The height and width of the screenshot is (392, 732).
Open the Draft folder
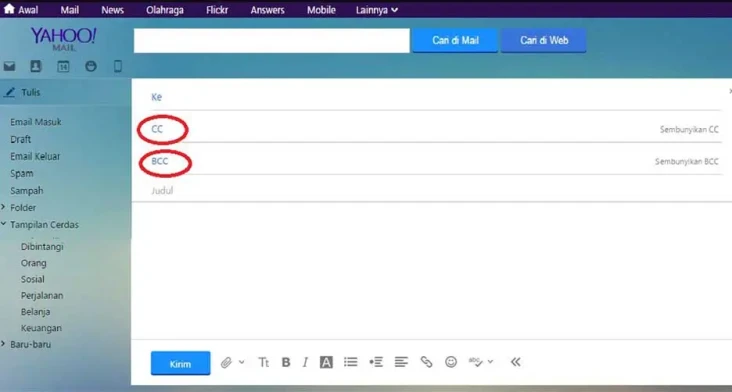(x=21, y=140)
